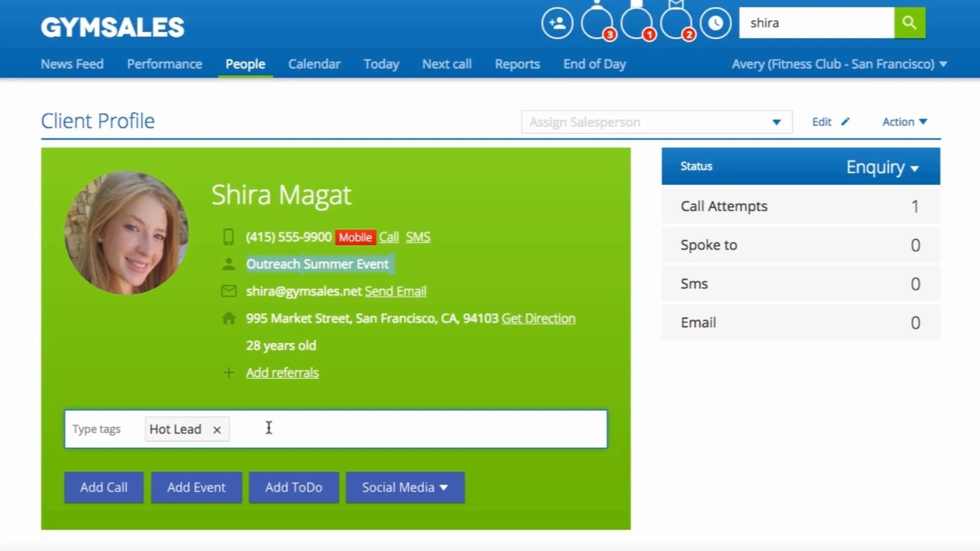Click the SMS link
Image resolution: width=980 pixels, height=551 pixels.
pos(418,237)
